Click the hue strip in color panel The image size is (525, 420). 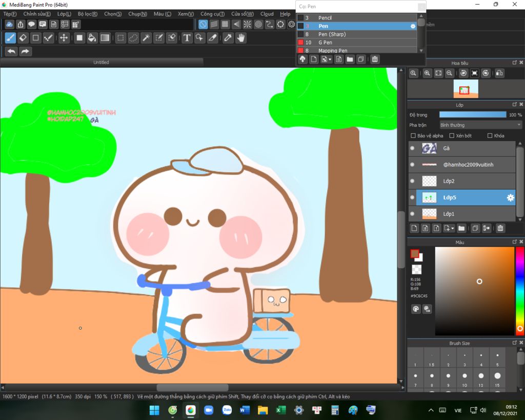[520, 291]
